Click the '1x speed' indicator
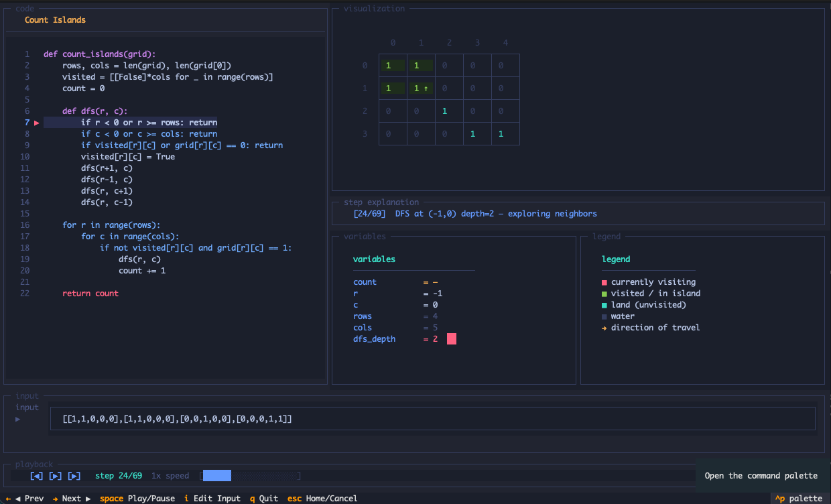 click(170, 476)
